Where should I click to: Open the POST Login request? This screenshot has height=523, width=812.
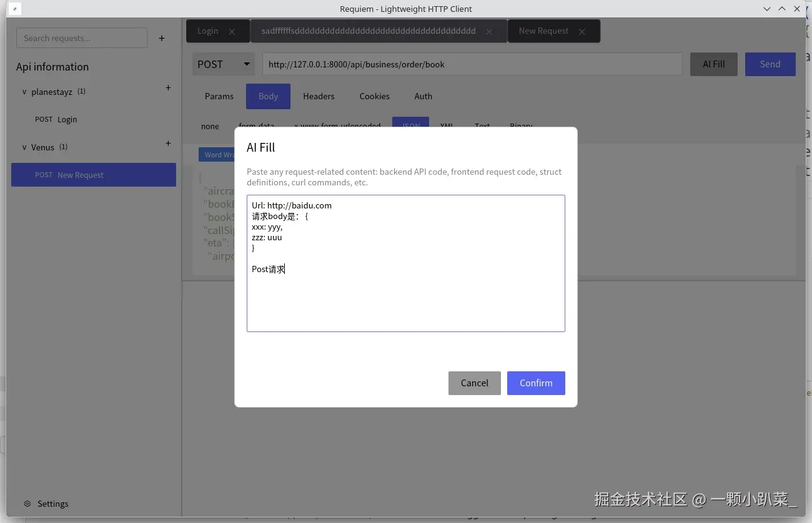(x=94, y=119)
